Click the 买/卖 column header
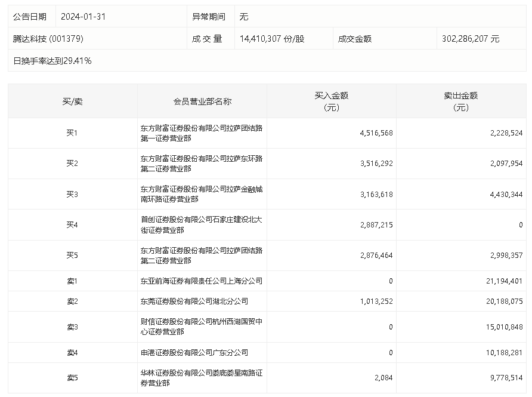Image resolution: width=532 pixels, height=397 pixels. 72,101
